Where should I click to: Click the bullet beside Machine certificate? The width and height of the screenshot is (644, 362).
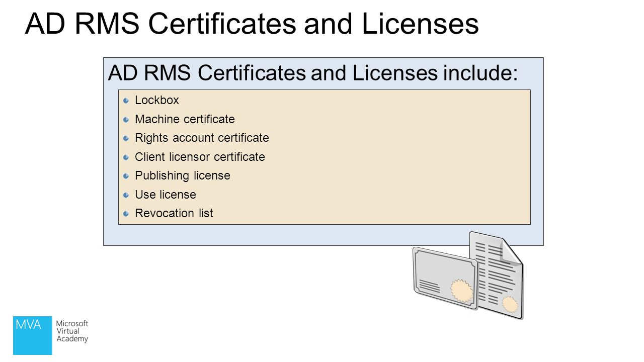coord(126,119)
